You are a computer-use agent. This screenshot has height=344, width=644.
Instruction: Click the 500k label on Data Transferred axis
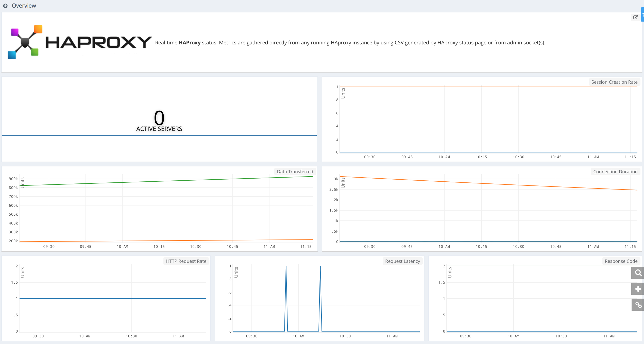click(x=13, y=214)
